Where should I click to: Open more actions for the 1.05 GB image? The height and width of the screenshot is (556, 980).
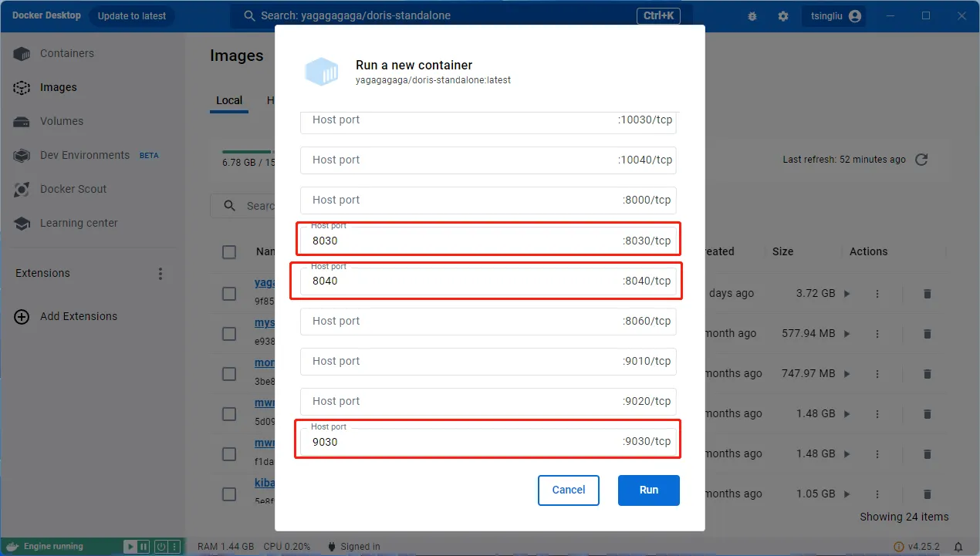tap(877, 494)
